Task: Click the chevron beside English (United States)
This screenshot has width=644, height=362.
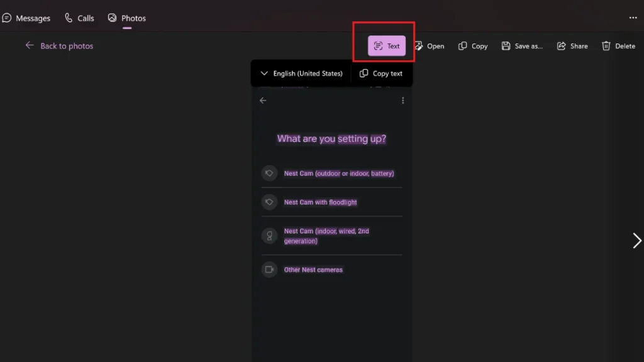Action: [264, 74]
